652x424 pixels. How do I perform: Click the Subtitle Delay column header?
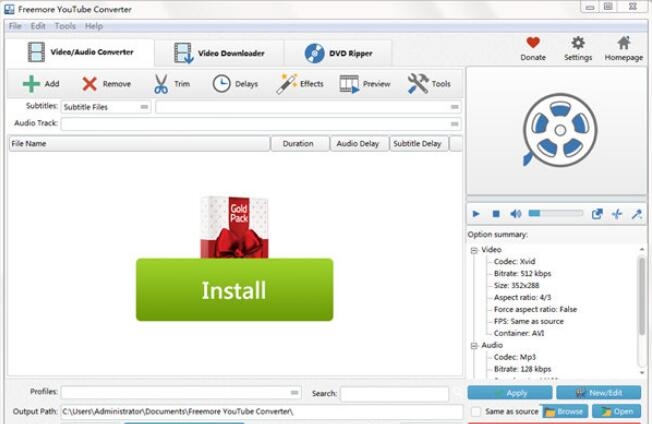(419, 144)
